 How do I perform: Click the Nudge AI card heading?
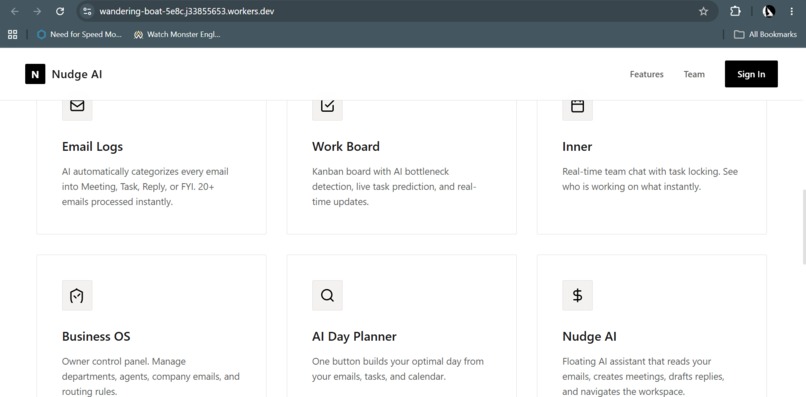tap(589, 337)
